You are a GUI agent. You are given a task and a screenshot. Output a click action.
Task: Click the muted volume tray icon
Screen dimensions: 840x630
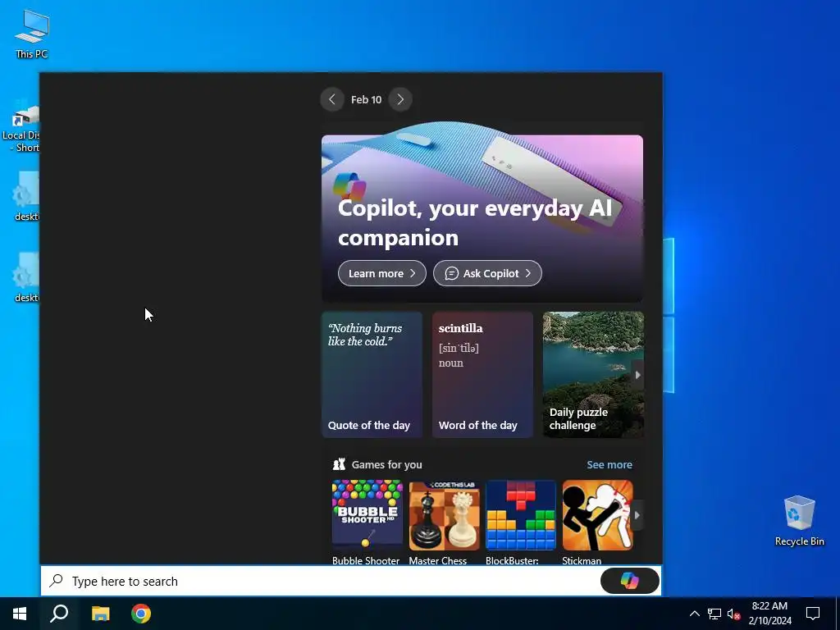733,614
